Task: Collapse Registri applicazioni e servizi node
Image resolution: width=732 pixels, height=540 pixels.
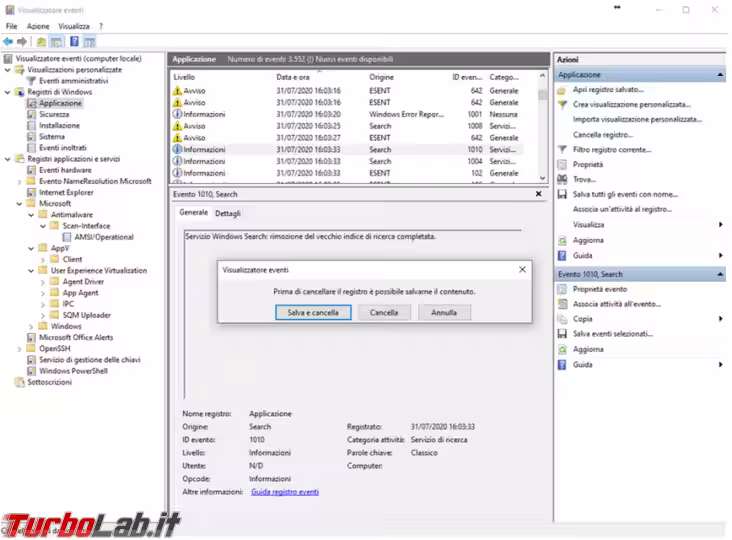Action: click(x=7, y=159)
